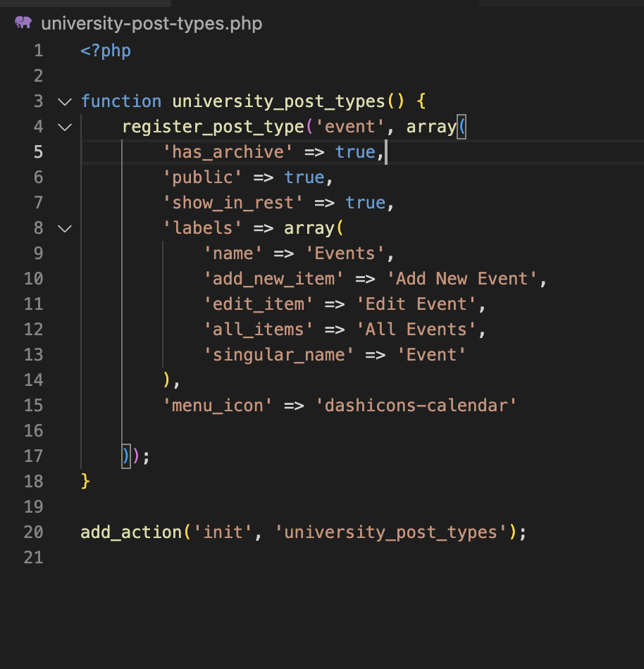Click line number 5 in the gutter

(39, 152)
